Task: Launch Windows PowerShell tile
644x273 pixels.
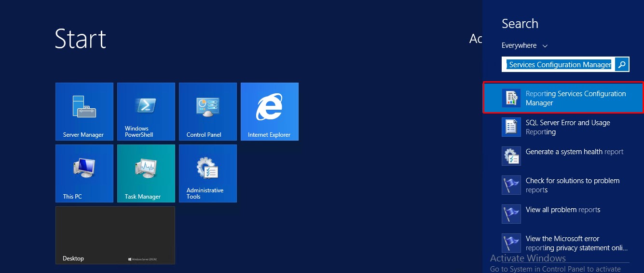Action: coord(146,111)
